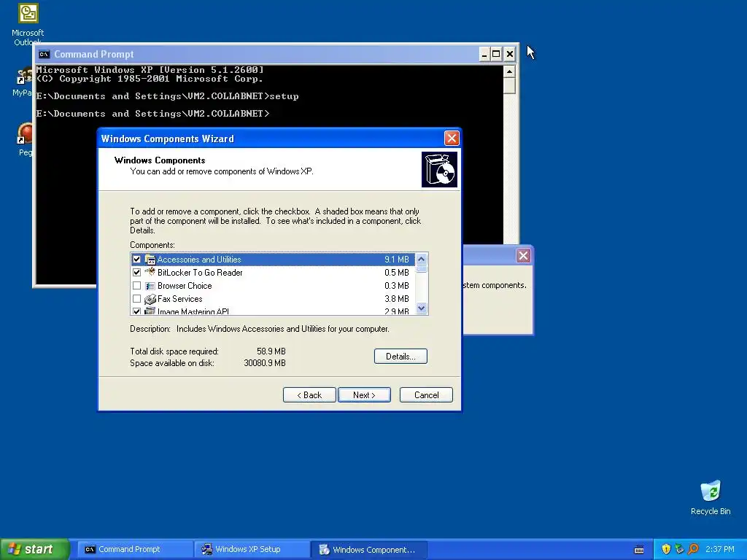Select the Fax Services list row
The height and width of the screenshot is (560, 747).
(x=273, y=299)
